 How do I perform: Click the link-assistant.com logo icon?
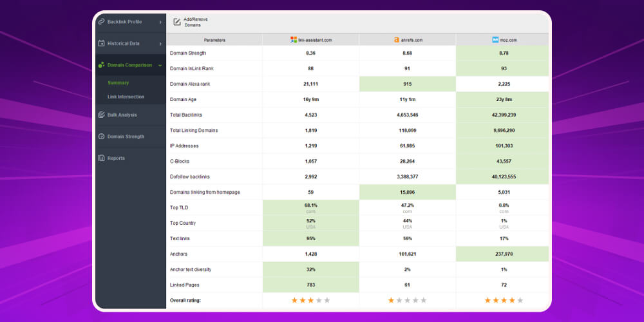(x=294, y=40)
